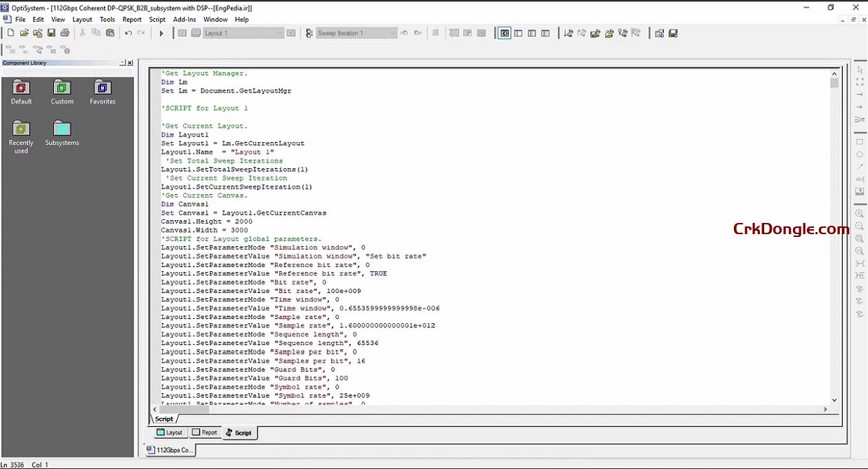Toggle the vertical two-pane split view
Viewport: 868px width, 469px height.
517,33
